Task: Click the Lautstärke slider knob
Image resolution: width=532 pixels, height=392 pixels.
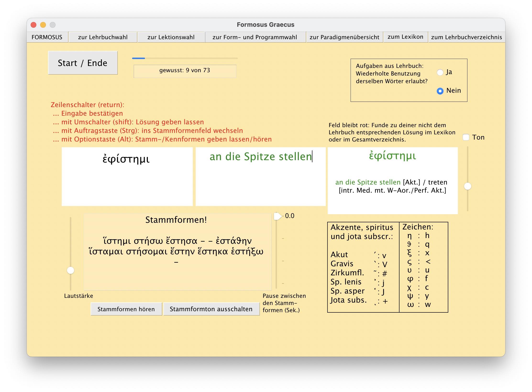Action: (71, 270)
